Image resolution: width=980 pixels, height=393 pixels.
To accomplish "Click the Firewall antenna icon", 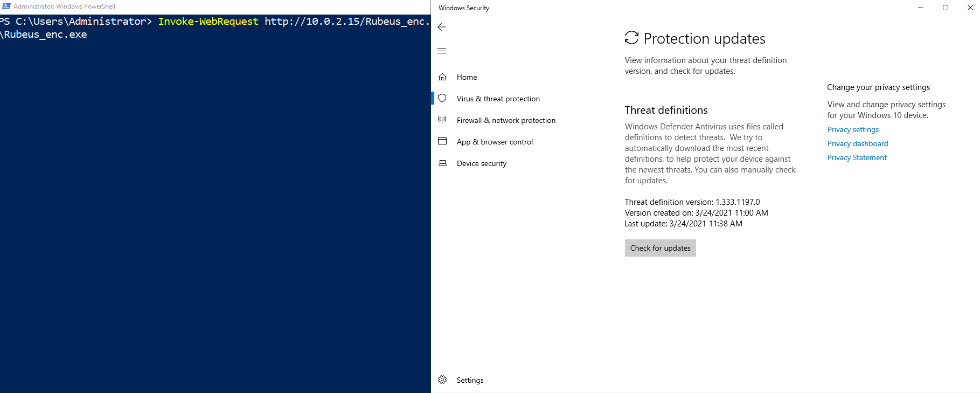I will [442, 120].
